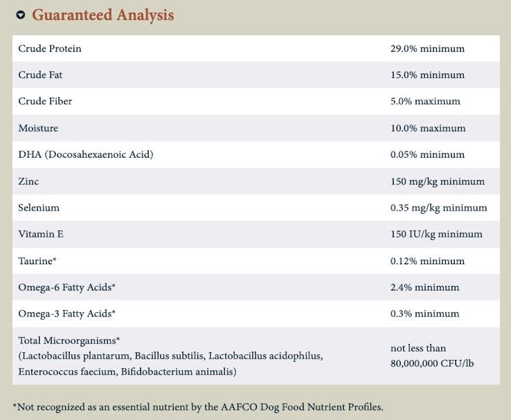Select the DHA (Docosahexaenoic Acid) label
Screen dimensions: 511x420
click(86, 154)
